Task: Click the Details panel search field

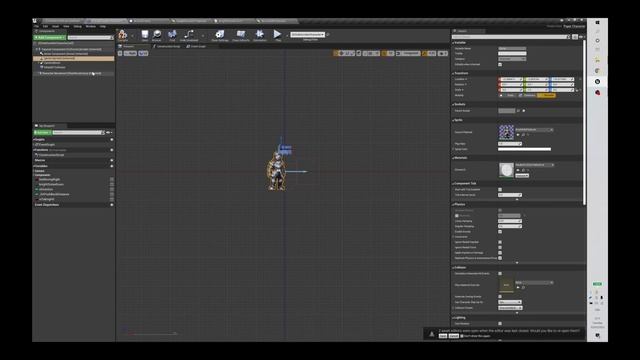Action: pos(510,37)
